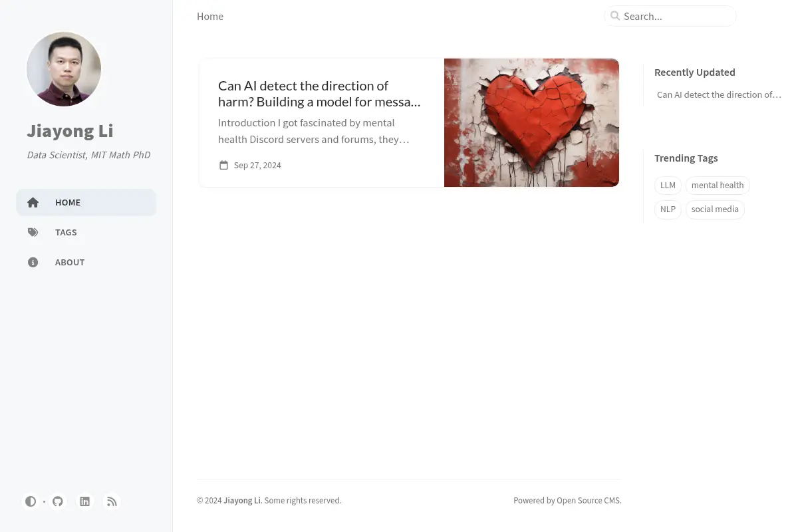Select HOME in the sidebar navigation
Viewport: 798px width, 532px height.
click(x=86, y=202)
